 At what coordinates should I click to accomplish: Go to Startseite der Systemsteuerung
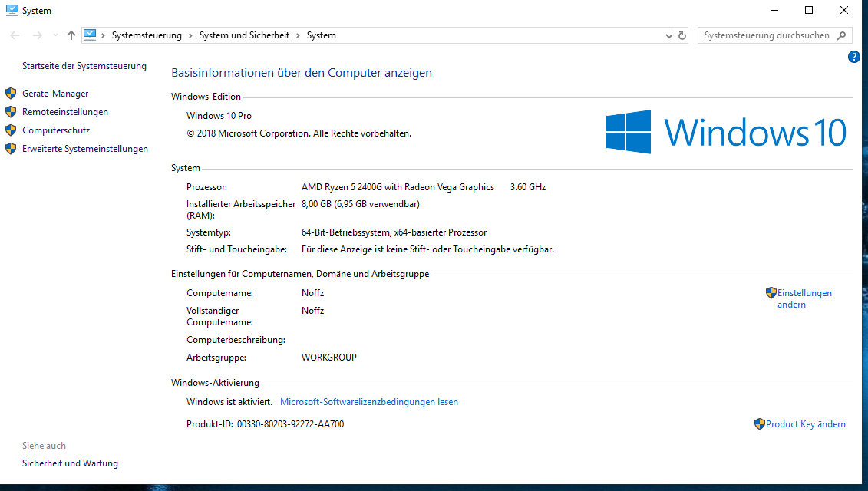coord(84,66)
